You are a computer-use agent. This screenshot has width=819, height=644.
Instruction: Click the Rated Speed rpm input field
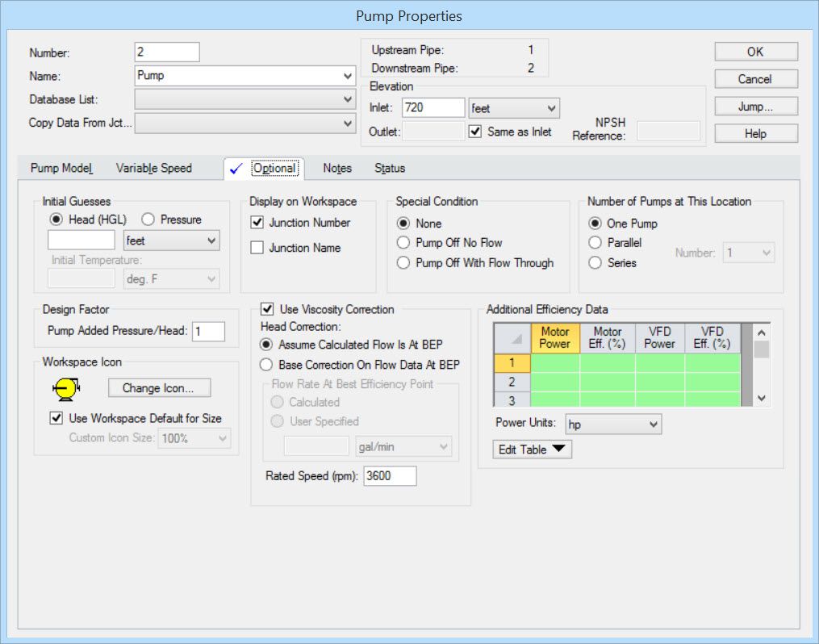coord(389,476)
